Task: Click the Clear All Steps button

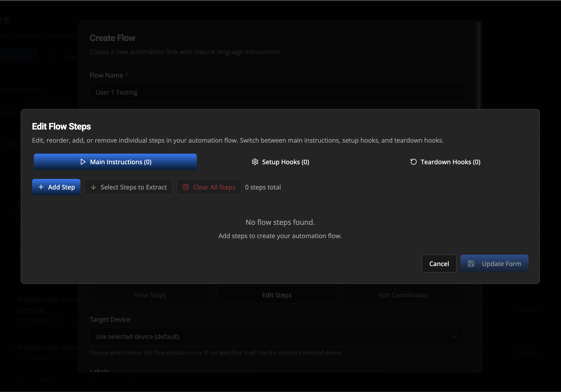Action: 209,187
